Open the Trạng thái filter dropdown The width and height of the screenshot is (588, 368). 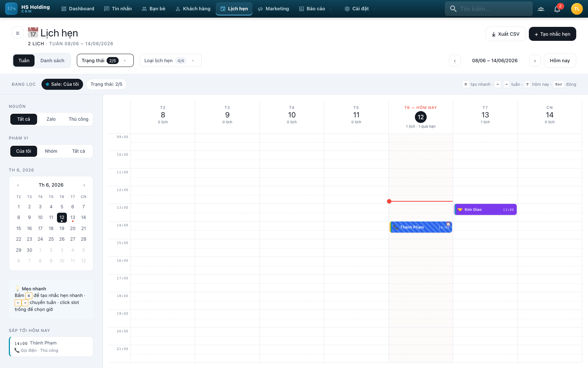[105, 60]
